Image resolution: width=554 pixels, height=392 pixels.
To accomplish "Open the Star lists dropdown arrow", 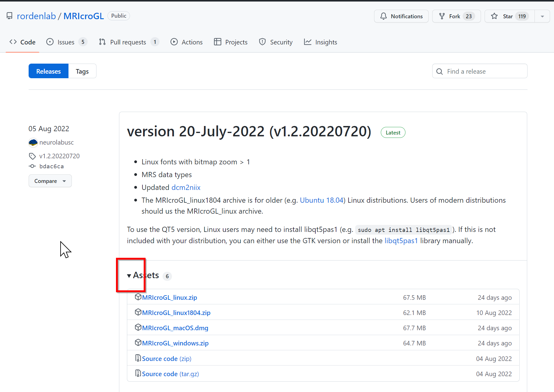I will [x=542, y=16].
